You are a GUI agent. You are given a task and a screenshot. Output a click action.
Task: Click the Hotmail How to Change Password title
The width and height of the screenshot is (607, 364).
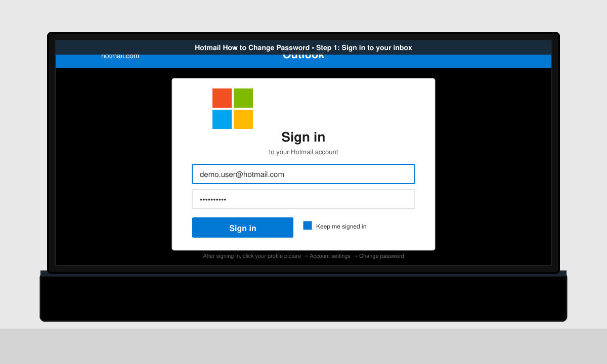(x=303, y=48)
